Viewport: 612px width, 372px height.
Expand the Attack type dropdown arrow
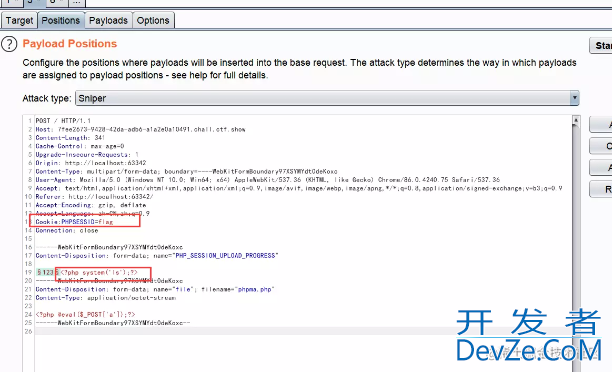click(x=574, y=98)
